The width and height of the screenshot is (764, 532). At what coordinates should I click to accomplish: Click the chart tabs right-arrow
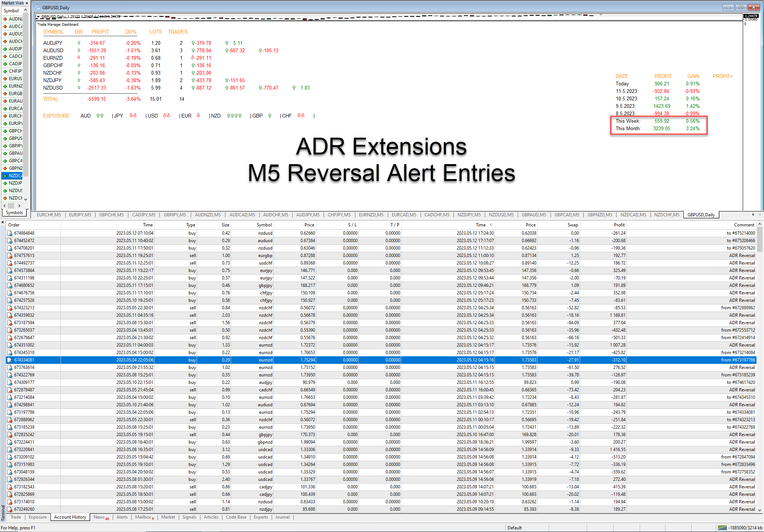click(x=760, y=215)
